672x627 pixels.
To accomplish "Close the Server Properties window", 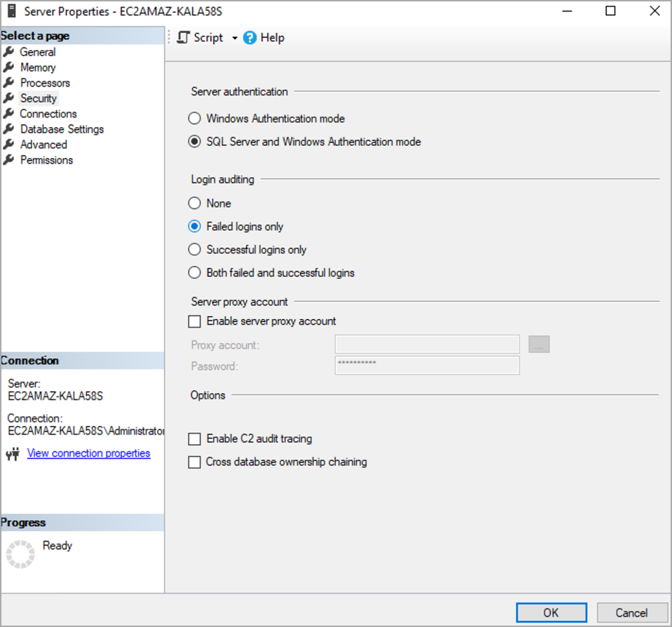I will pyautogui.click(x=655, y=11).
